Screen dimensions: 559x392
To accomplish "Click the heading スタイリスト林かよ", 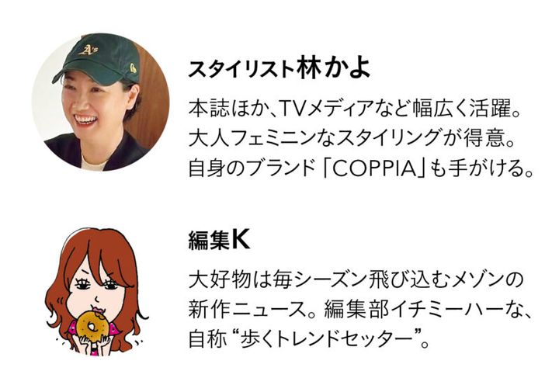I will [279, 68].
